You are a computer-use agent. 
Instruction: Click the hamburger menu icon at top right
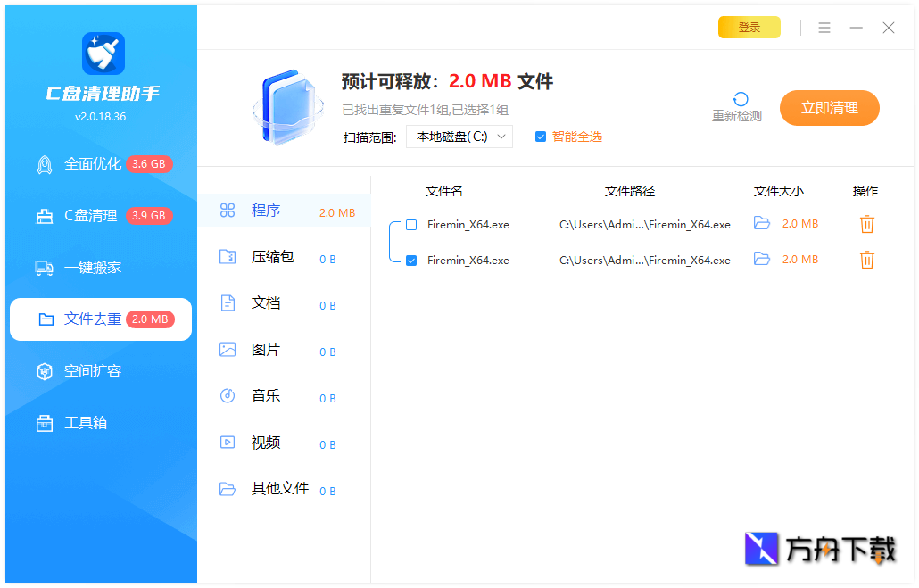point(824,27)
